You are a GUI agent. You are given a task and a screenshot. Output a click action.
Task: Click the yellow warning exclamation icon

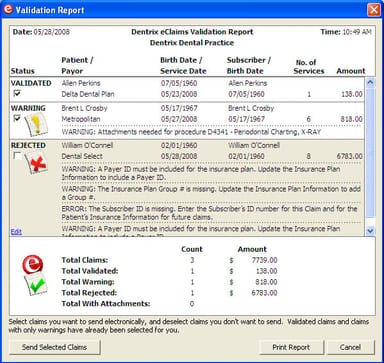(x=37, y=124)
